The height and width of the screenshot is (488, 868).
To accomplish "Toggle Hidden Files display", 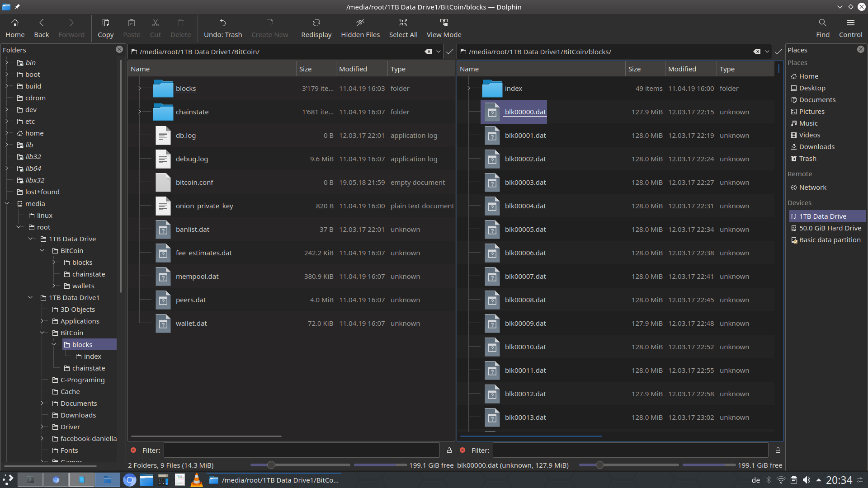I will [360, 28].
